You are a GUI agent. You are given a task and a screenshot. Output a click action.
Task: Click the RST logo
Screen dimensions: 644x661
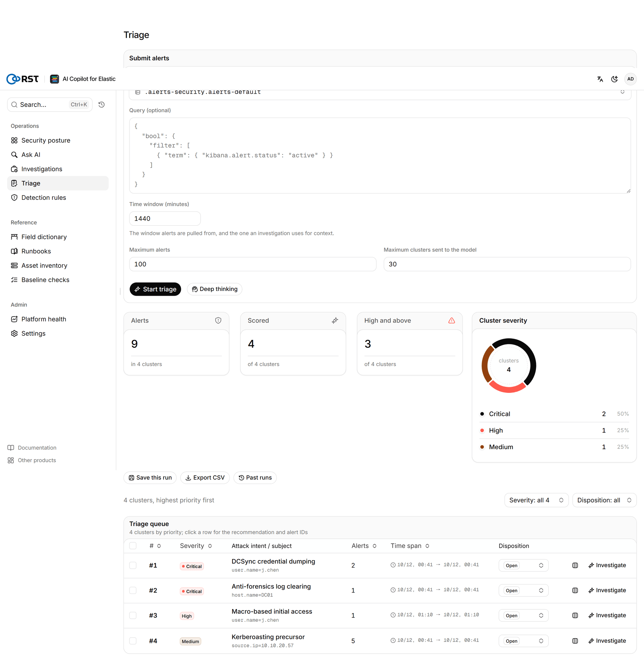pos(23,79)
